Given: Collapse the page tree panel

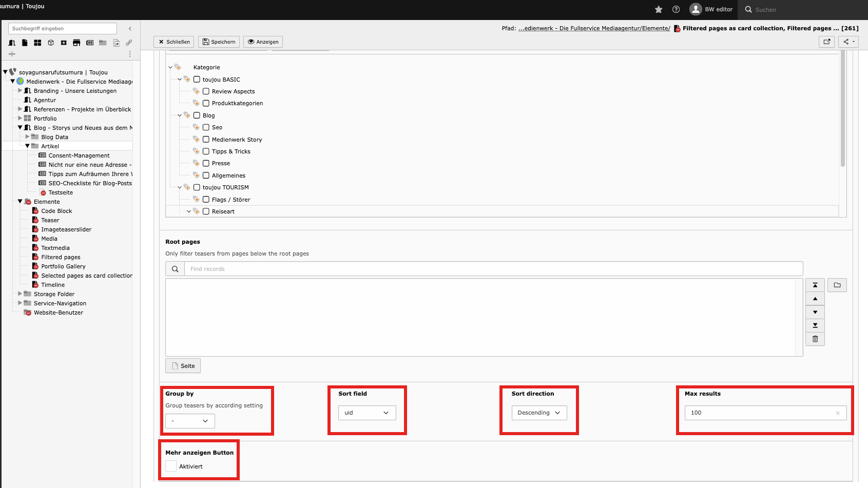Looking at the screenshot, I should [x=130, y=29].
